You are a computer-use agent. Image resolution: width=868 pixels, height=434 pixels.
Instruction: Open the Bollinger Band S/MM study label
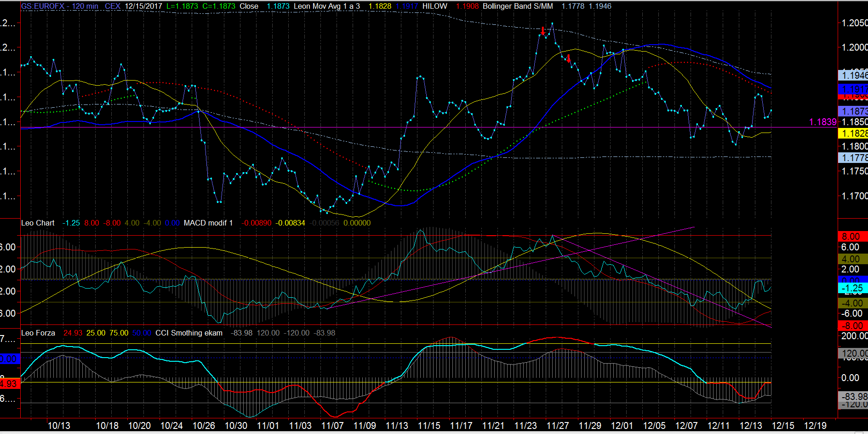coord(518,6)
